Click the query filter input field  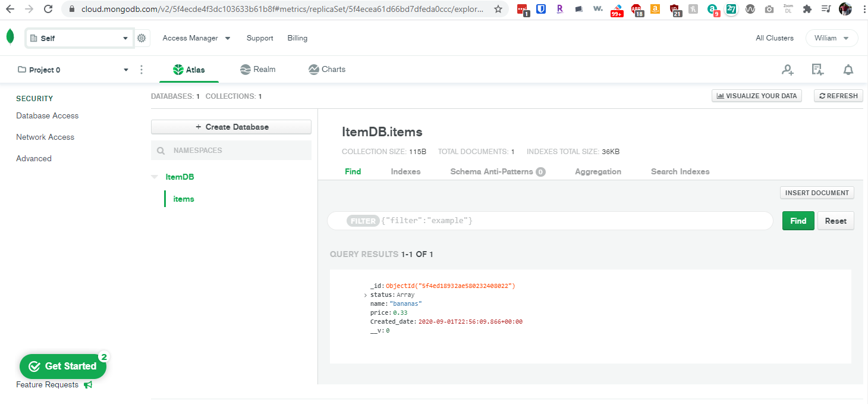[550, 221]
